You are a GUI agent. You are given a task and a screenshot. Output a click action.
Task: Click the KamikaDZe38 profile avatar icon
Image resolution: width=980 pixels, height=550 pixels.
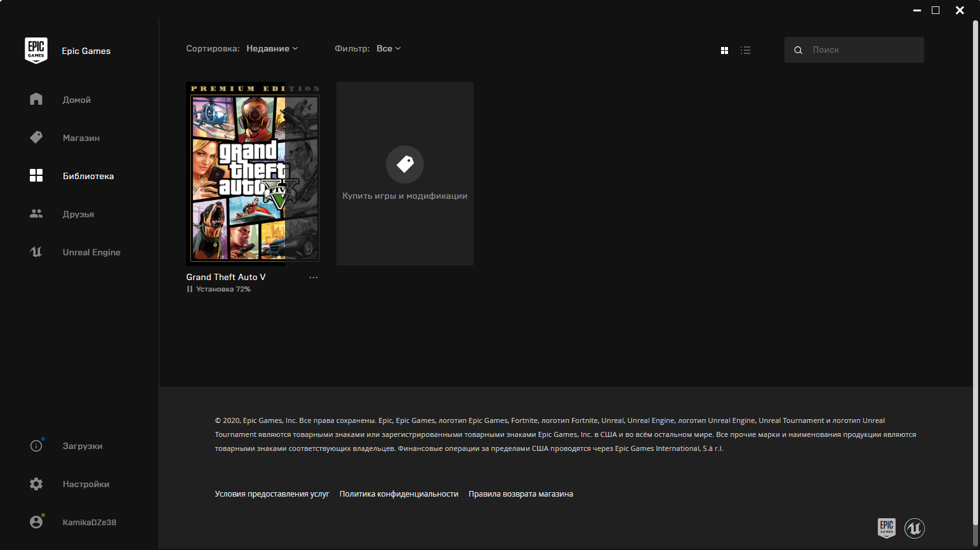pyautogui.click(x=36, y=522)
